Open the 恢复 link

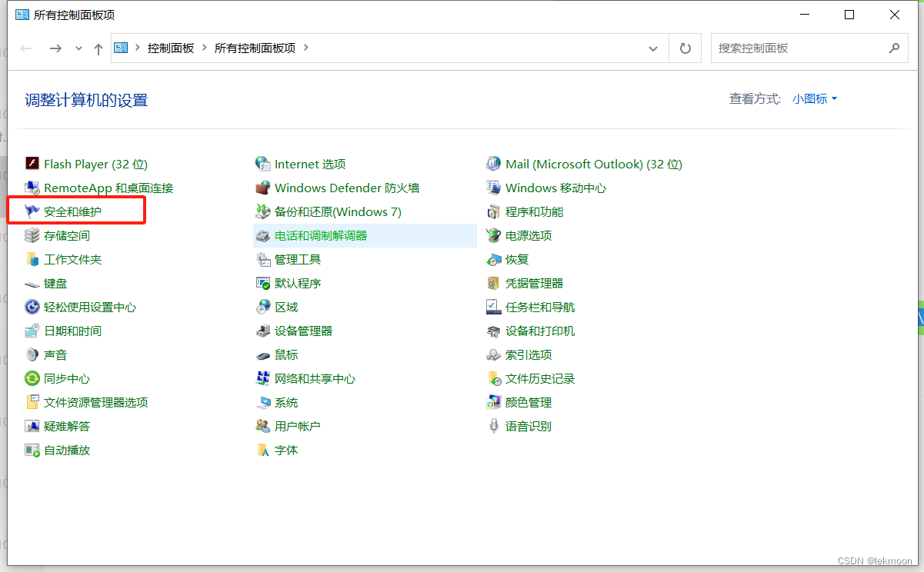coord(517,259)
